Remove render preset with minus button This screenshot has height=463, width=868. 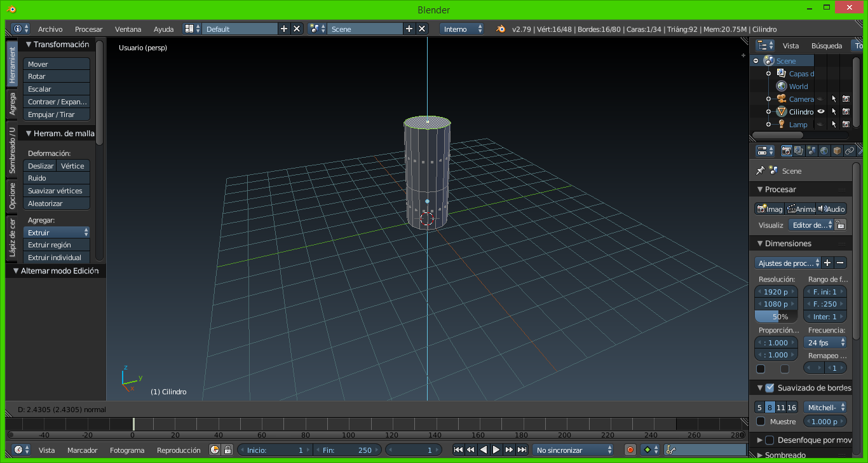tap(840, 263)
